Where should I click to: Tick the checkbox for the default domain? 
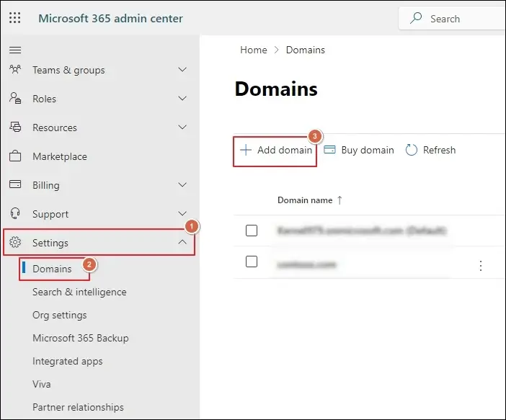pyautogui.click(x=252, y=231)
